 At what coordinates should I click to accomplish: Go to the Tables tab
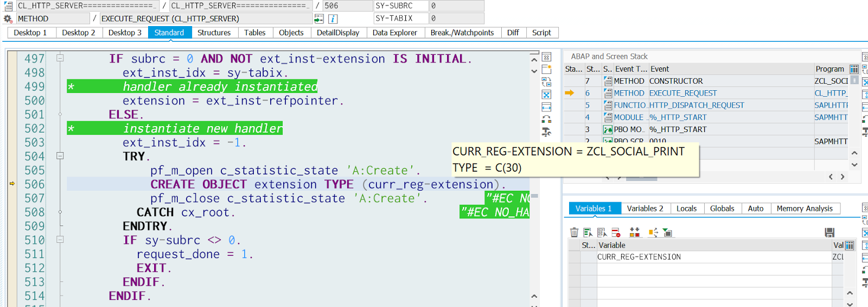(x=254, y=33)
